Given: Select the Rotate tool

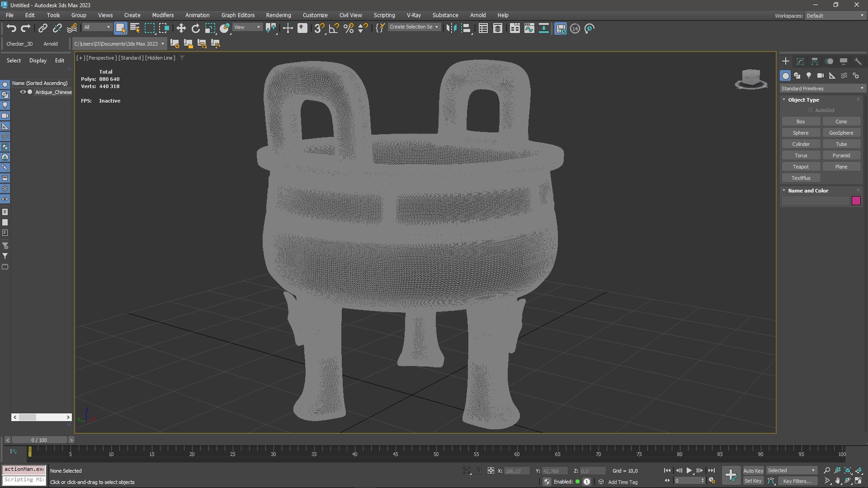Looking at the screenshot, I should coord(195,28).
